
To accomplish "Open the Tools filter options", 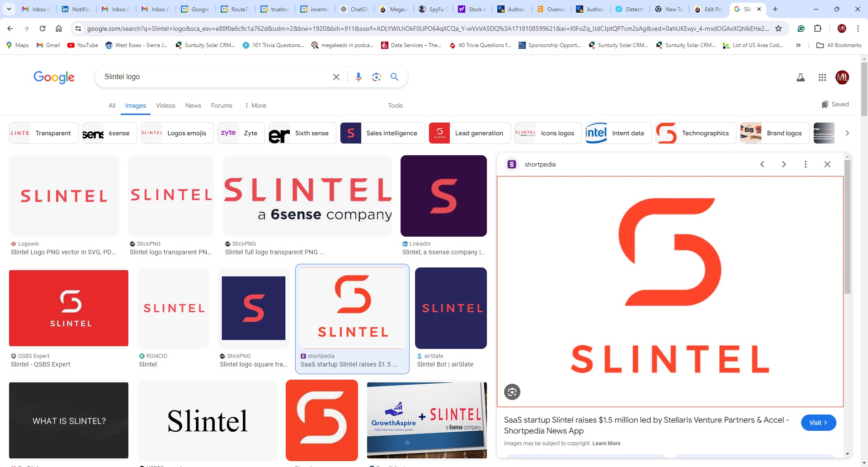I will [395, 105].
